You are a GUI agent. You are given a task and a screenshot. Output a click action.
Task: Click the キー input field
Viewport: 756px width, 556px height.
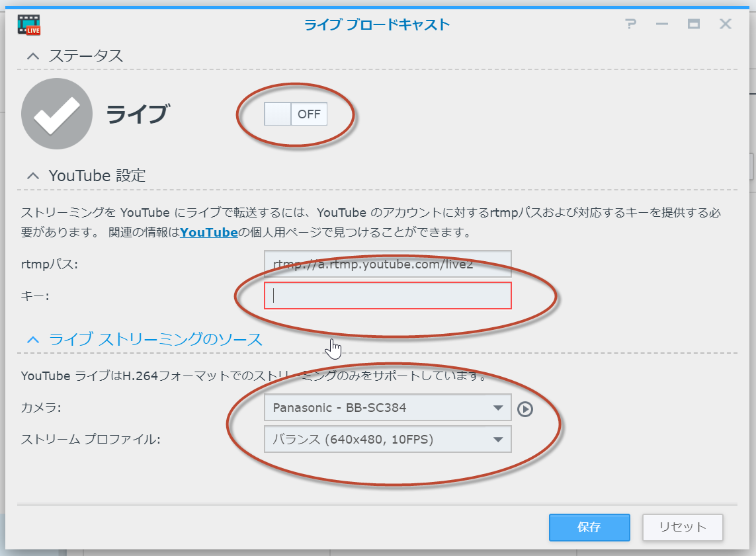tap(388, 296)
